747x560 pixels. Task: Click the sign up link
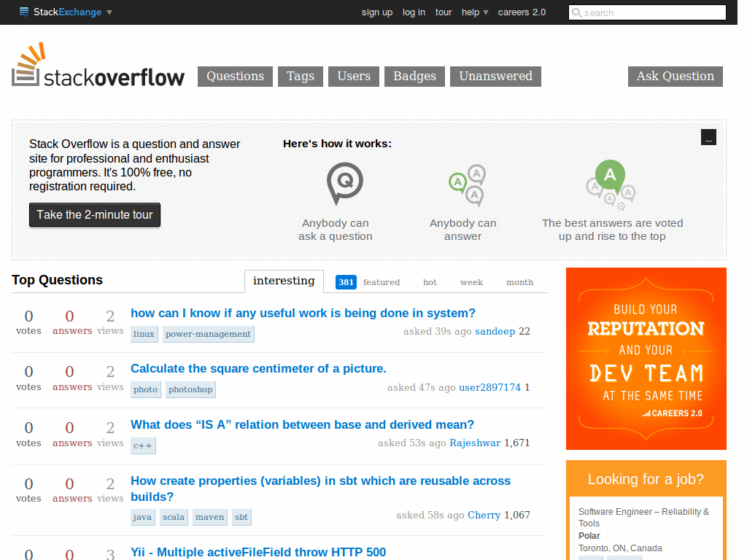click(377, 12)
